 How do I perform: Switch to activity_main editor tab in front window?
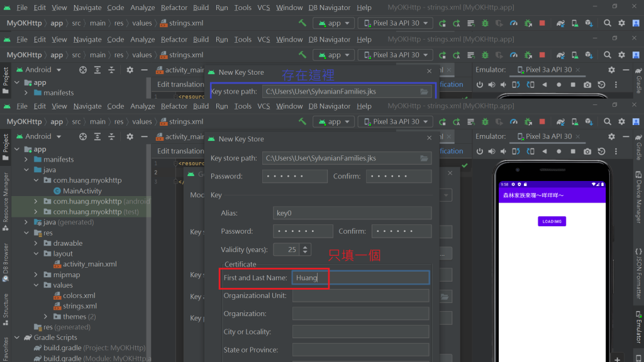pos(180,136)
